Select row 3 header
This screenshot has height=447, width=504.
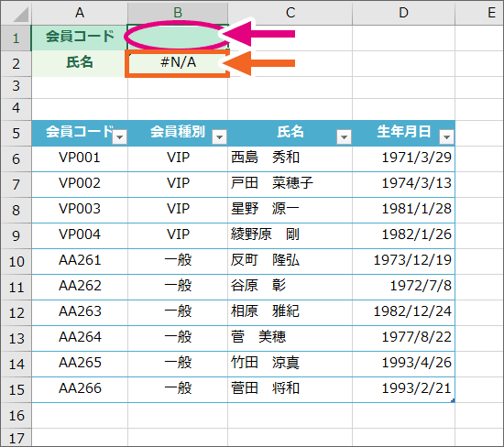16,86
